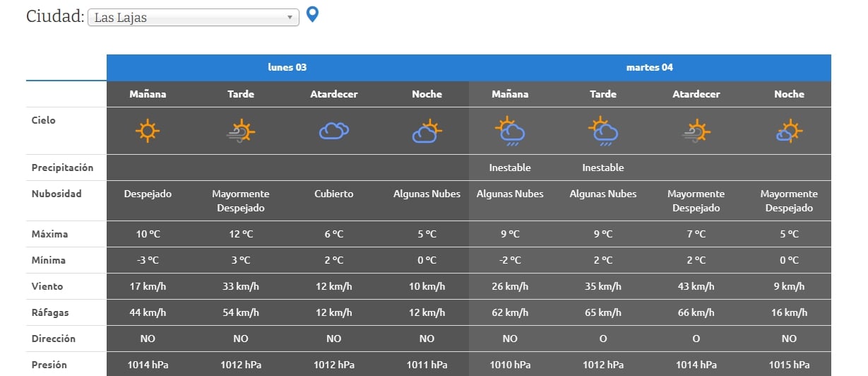Click the 10 km/h wind value
Screen dimensions: 868x376
click(427, 286)
